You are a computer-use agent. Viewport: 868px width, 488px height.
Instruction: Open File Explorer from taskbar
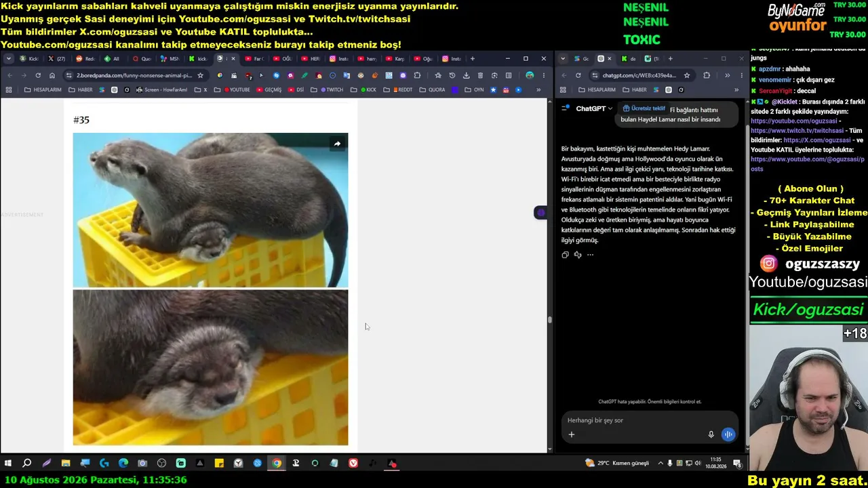click(x=66, y=464)
